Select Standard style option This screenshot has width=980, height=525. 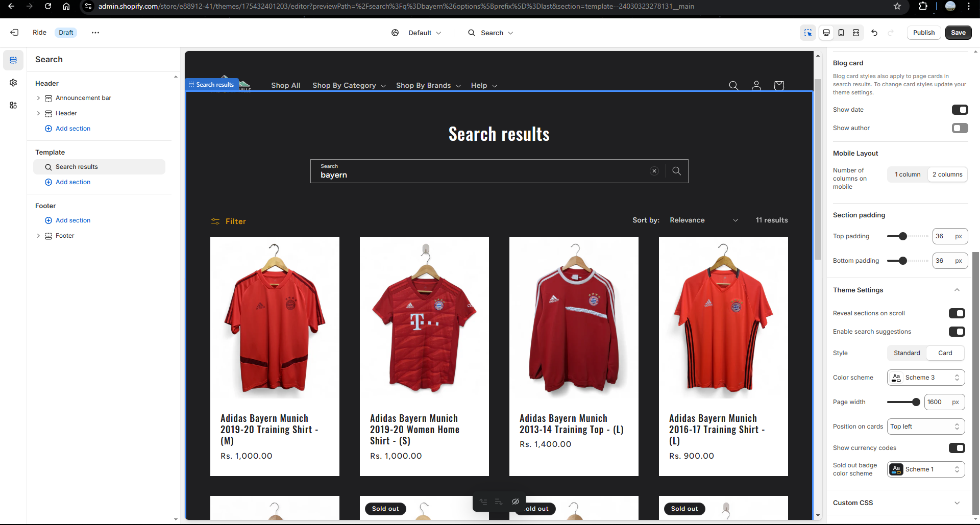907,353
